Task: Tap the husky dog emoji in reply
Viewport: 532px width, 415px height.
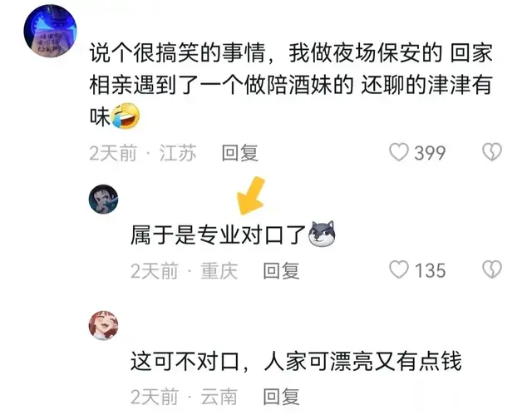Action: pyautogui.click(x=322, y=234)
